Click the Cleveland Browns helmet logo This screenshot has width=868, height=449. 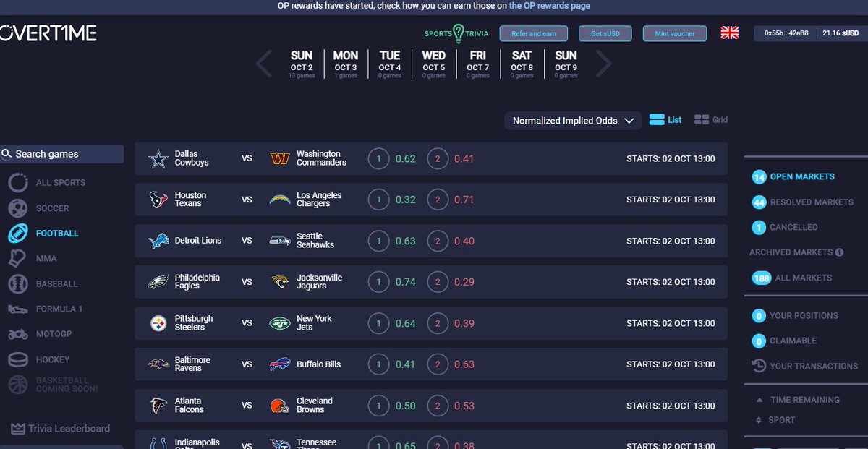tap(279, 406)
